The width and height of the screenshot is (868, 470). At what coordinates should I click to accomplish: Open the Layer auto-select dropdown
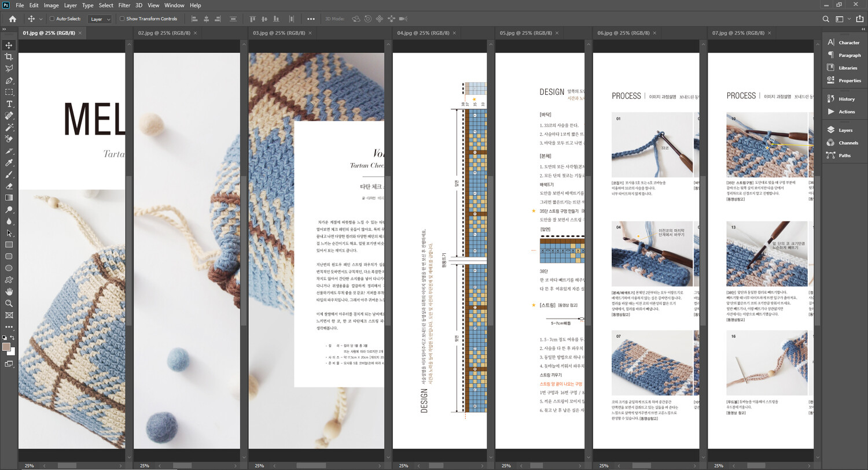pyautogui.click(x=100, y=19)
